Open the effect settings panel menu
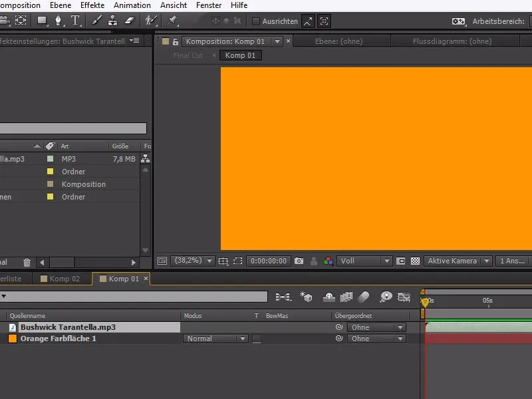The image size is (532, 399). [x=135, y=41]
